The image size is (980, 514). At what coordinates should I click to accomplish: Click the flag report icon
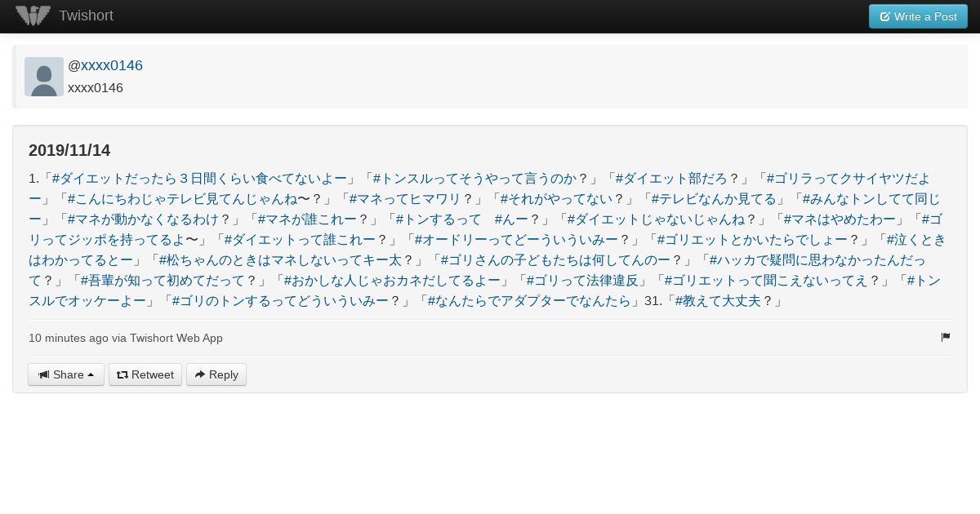(x=946, y=337)
